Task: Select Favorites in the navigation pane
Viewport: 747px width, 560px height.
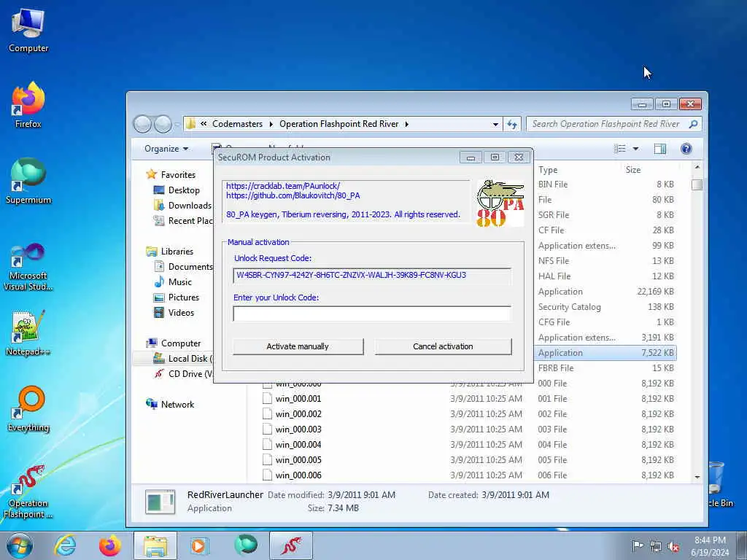Action: click(178, 175)
